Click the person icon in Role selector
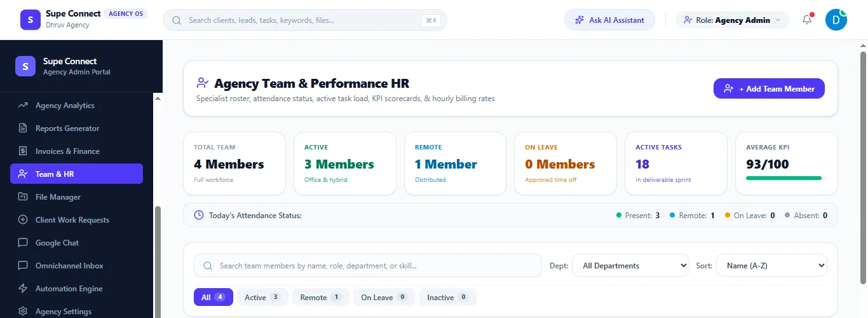 688,20
